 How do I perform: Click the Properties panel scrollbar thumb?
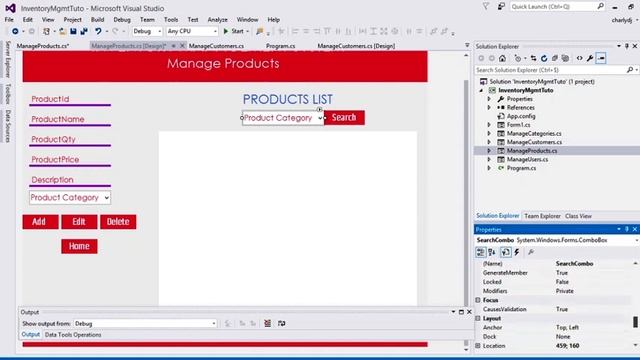click(x=635, y=322)
